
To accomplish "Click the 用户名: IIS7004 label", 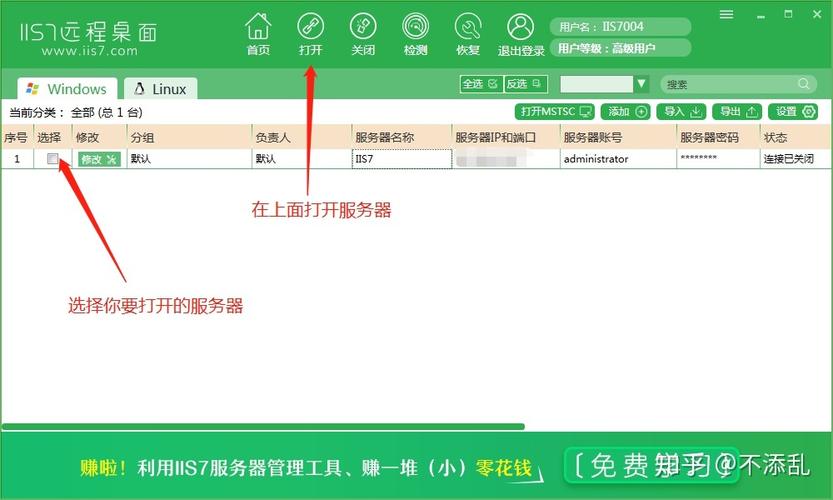I will coord(620,27).
